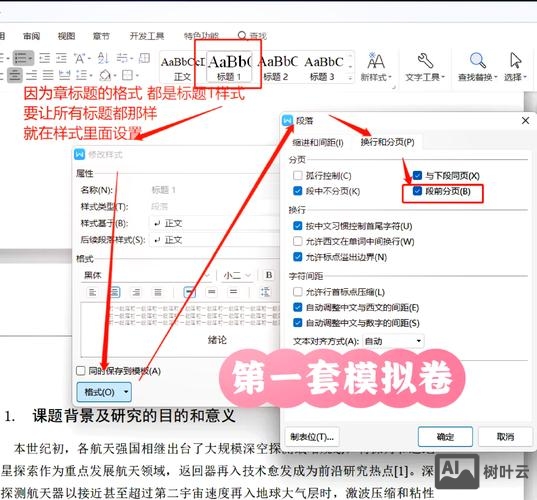The image size is (537, 500).
Task: Uncheck 与下段同页(X)
Action: (x=417, y=176)
